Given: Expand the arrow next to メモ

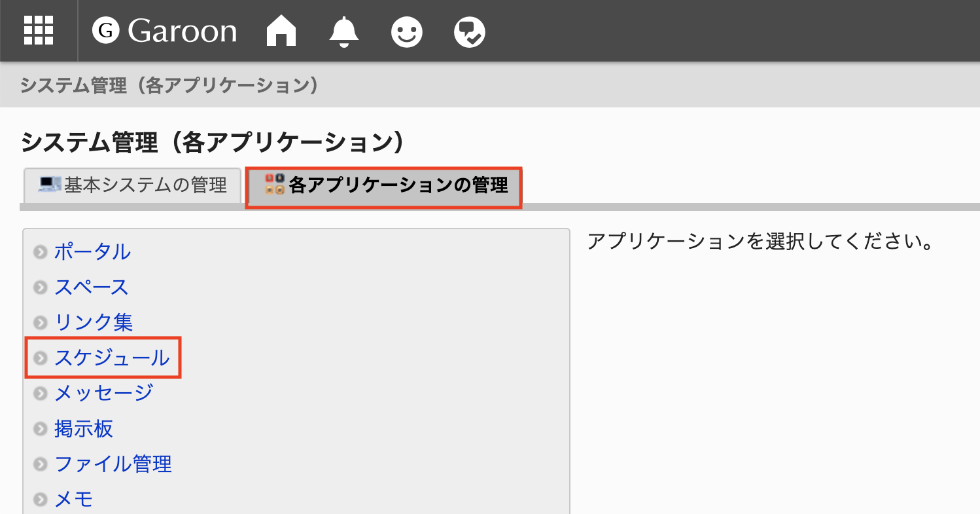Looking at the screenshot, I should point(40,499).
